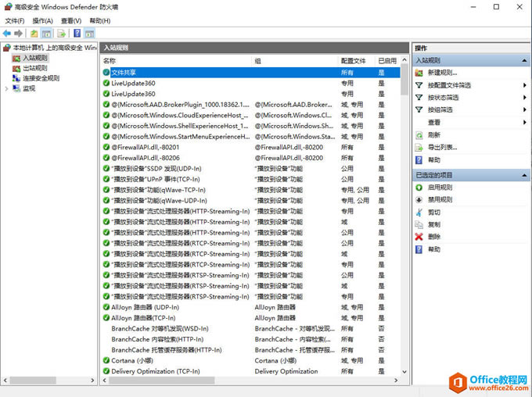The width and height of the screenshot is (532, 397).
Task: Click the Forward arrow in toolbar
Action: pos(18,34)
